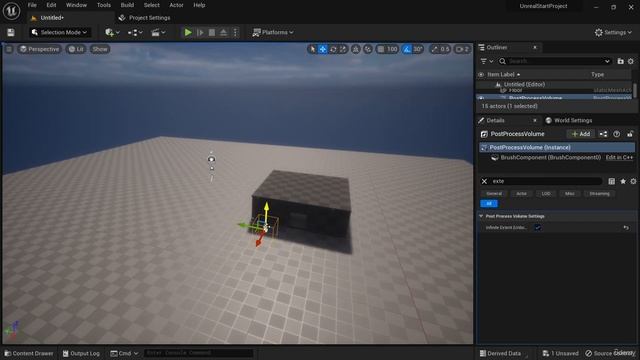Image resolution: width=640 pixels, height=360 pixels.
Task: Click the Eject button
Action: click(223, 32)
